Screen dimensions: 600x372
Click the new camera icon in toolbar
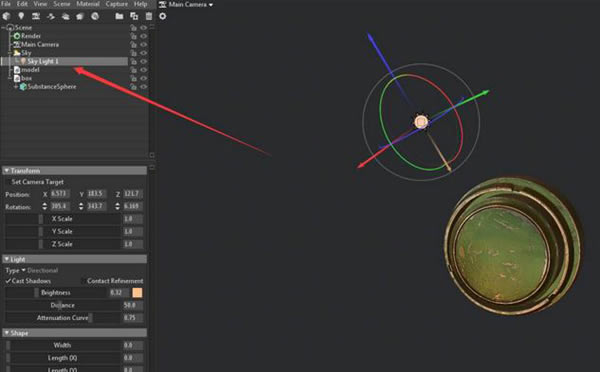(36, 16)
